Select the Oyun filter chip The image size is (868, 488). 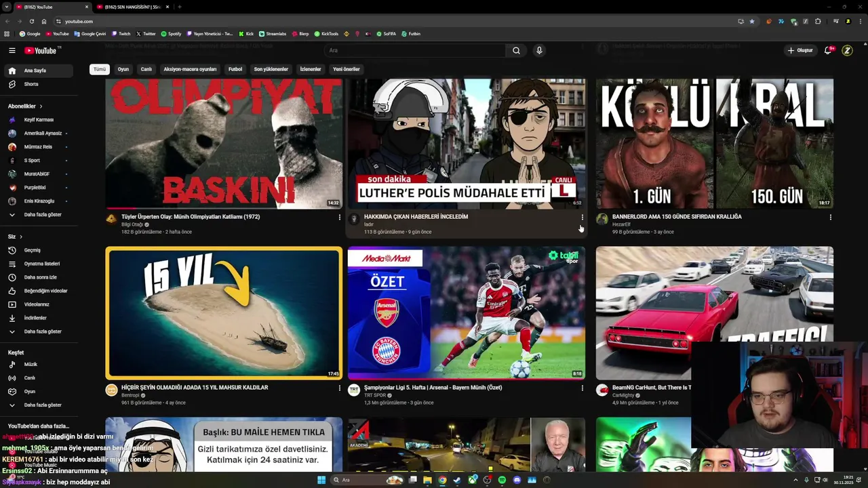click(123, 69)
